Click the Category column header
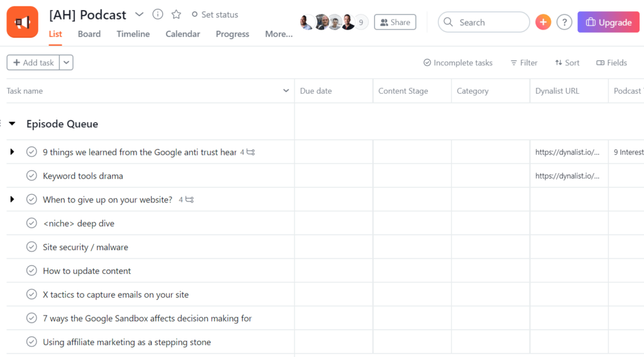 pos(491,91)
